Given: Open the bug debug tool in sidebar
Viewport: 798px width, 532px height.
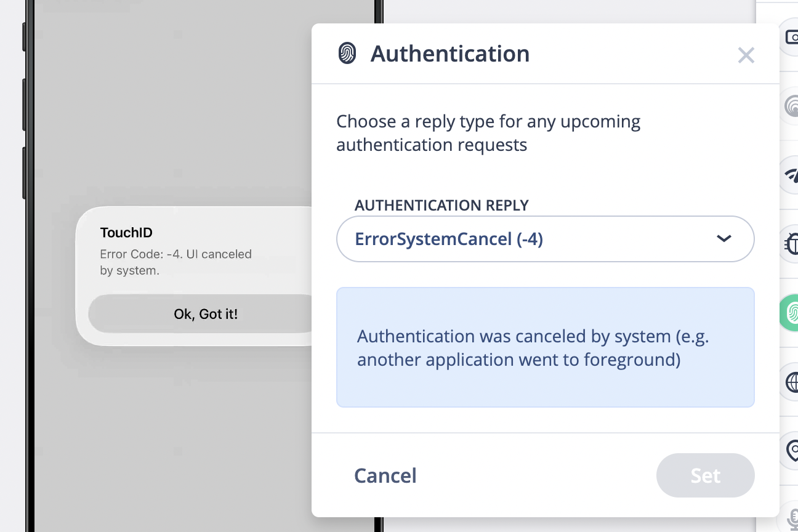Looking at the screenshot, I should (790, 244).
